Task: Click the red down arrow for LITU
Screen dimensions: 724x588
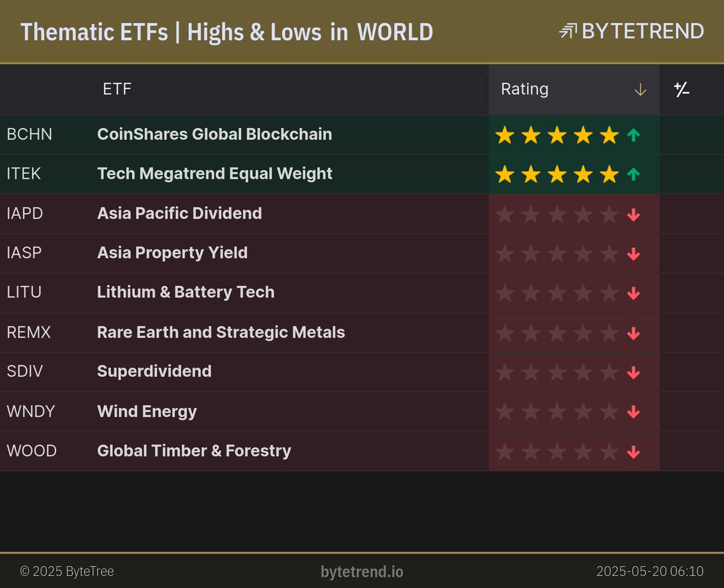Action: click(633, 293)
